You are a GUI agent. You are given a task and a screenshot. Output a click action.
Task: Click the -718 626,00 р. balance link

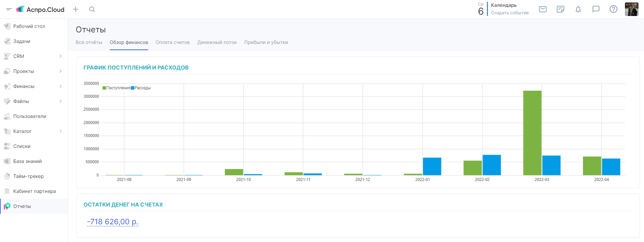(x=112, y=222)
